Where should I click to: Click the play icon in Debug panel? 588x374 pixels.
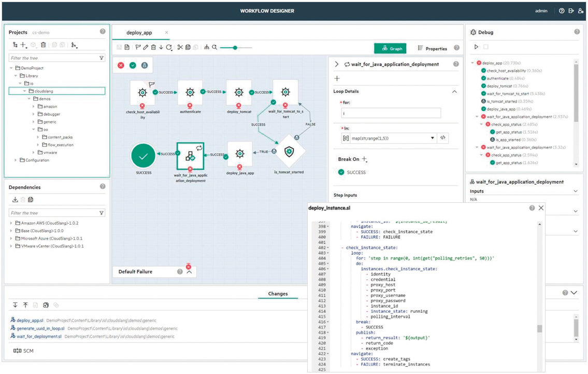point(476,47)
